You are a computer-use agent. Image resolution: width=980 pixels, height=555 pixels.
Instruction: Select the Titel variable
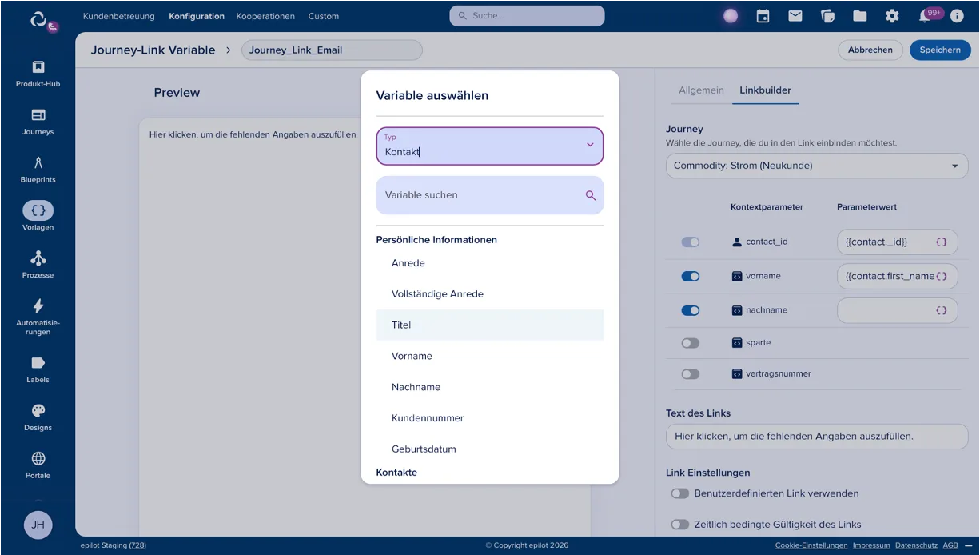tap(490, 325)
